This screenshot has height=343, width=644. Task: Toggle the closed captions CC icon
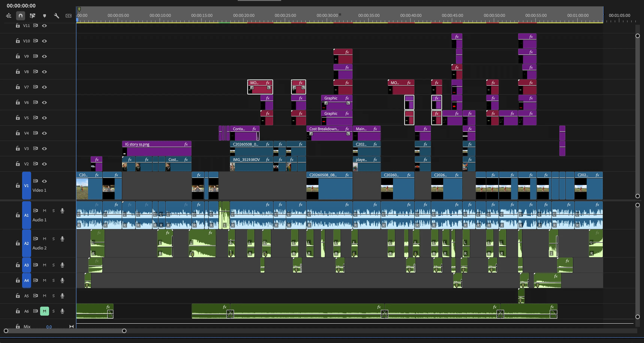click(x=69, y=16)
